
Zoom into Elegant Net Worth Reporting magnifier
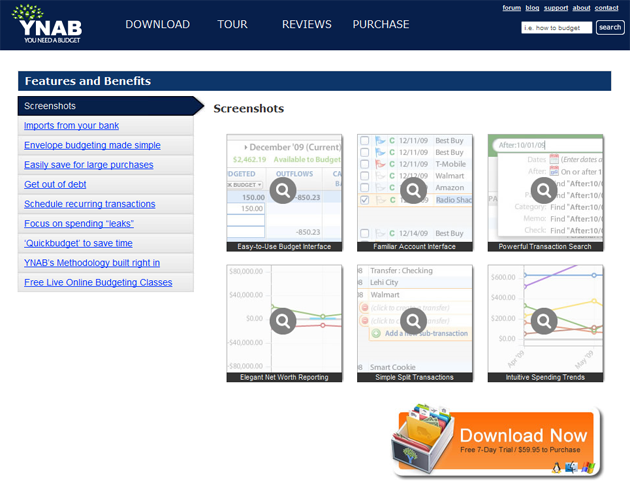click(283, 321)
